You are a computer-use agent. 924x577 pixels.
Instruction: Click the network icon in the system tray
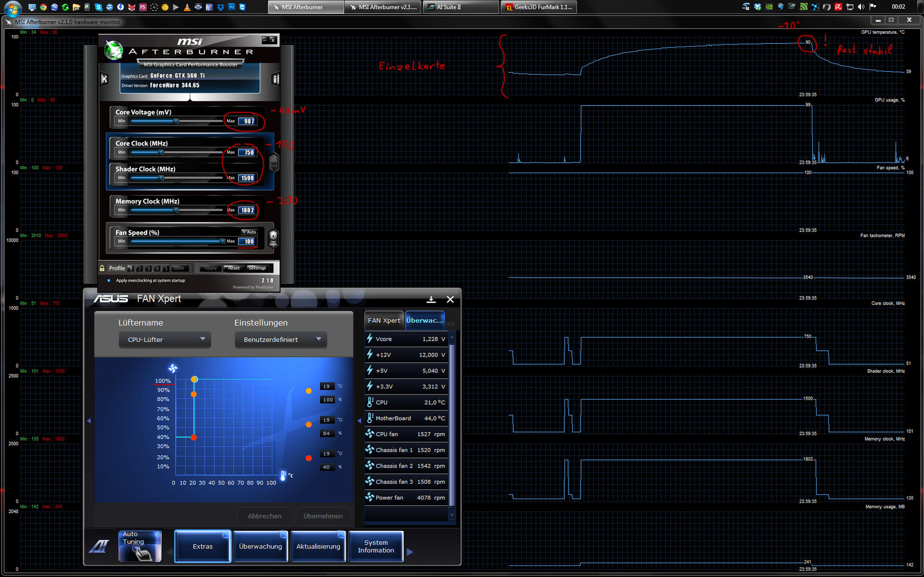coord(849,7)
